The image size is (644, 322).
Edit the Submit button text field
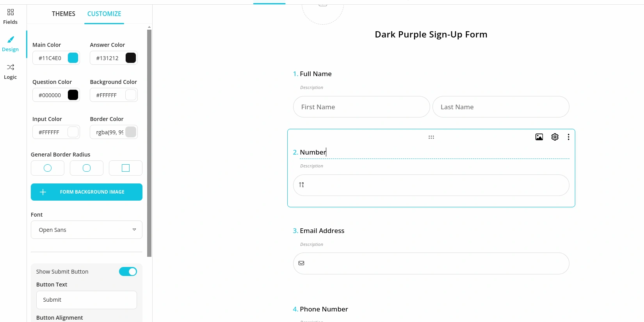(86, 300)
